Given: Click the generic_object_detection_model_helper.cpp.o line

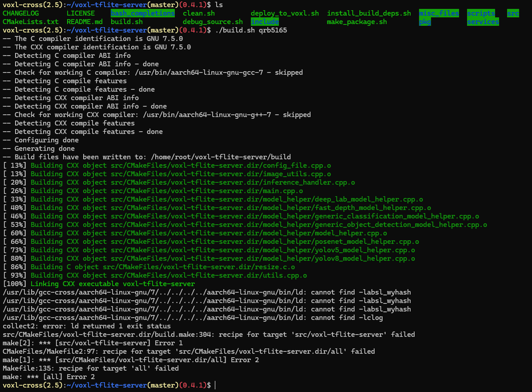Looking at the screenshot, I should click(x=245, y=225).
